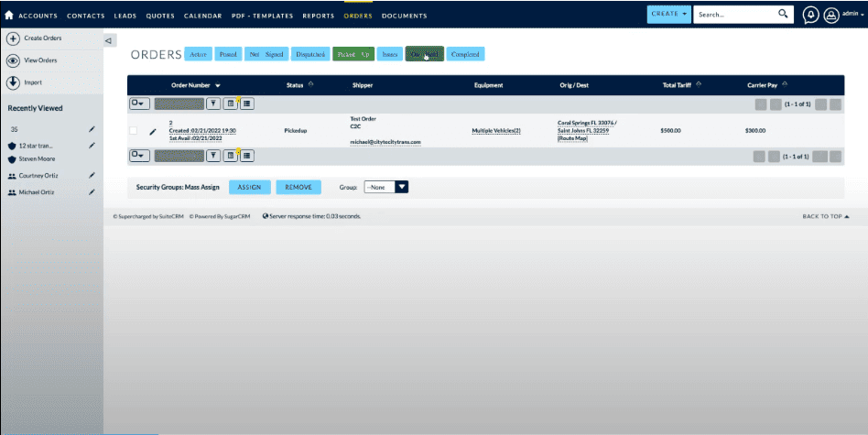
Task: Open the notifications bell icon
Action: click(x=810, y=15)
